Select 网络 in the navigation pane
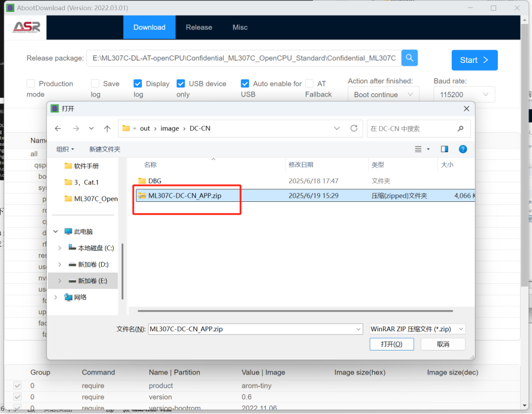This screenshot has width=532, height=414. pyautogui.click(x=75, y=297)
